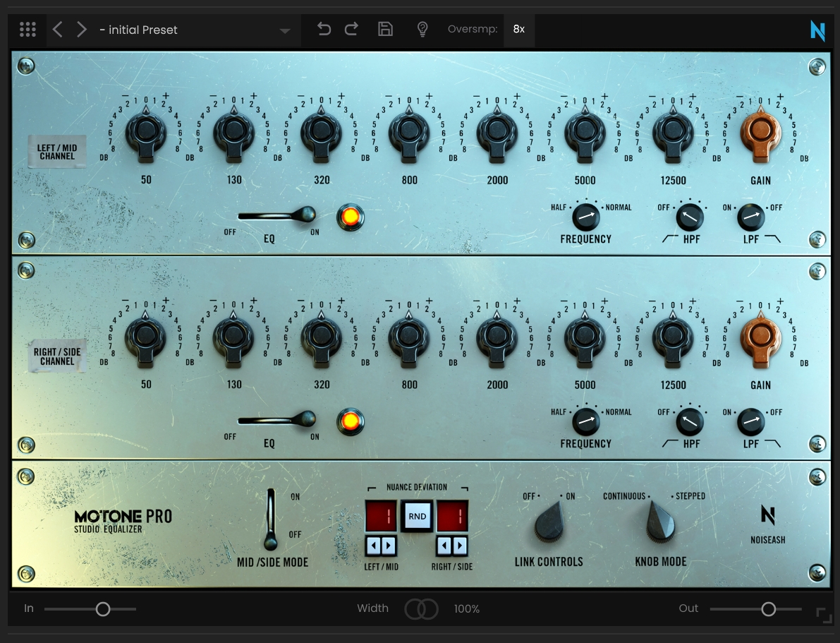
Task: Switch the Right/Side FREQUENCY half/normal knob
Action: click(585, 421)
